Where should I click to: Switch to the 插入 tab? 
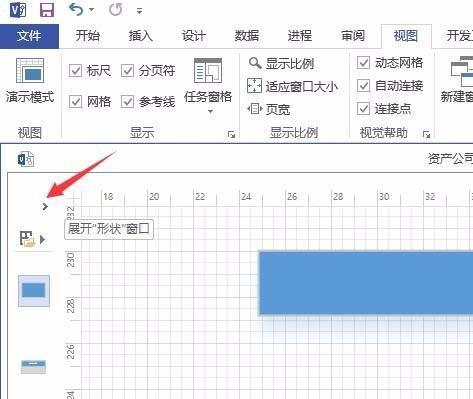pyautogui.click(x=140, y=36)
